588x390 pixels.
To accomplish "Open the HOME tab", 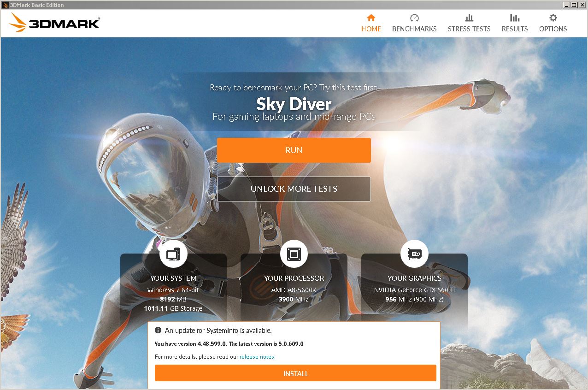I will click(x=371, y=23).
